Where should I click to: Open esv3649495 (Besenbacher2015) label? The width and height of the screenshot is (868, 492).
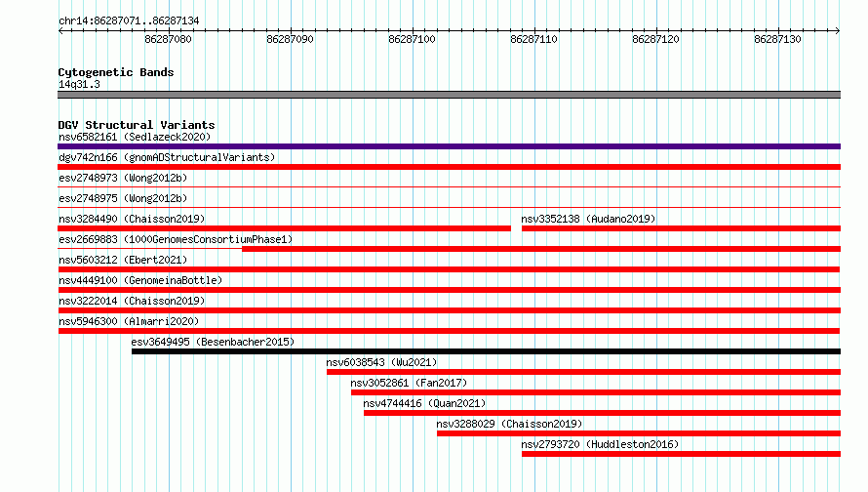(214, 342)
